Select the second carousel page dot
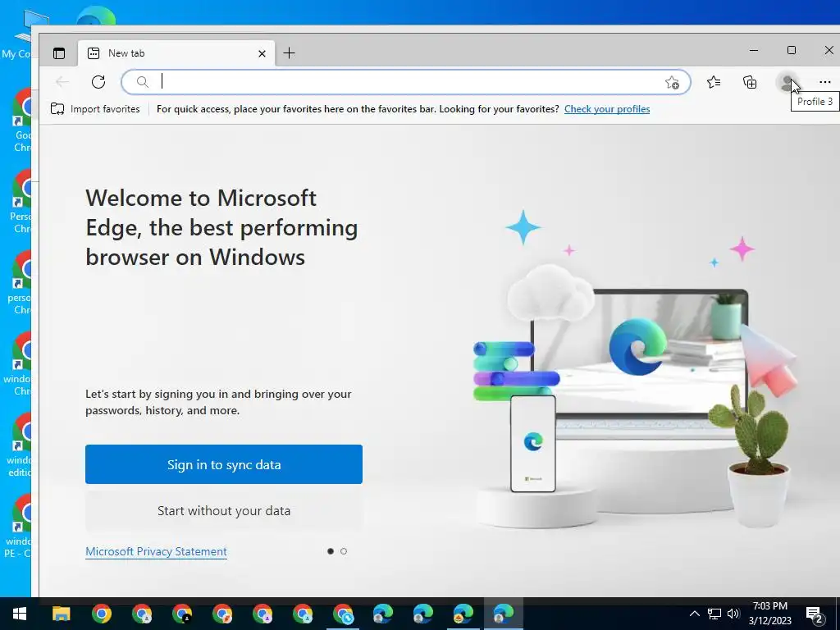840x630 pixels. click(344, 551)
